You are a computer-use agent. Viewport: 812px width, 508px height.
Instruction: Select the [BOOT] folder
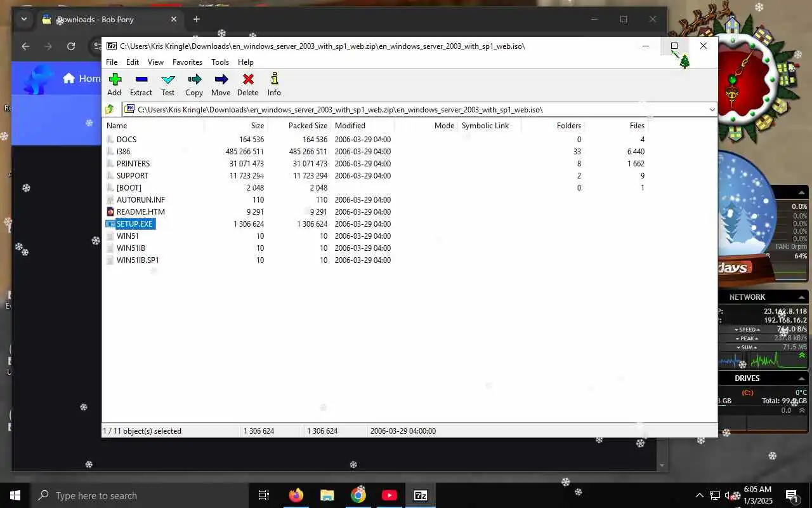129,188
